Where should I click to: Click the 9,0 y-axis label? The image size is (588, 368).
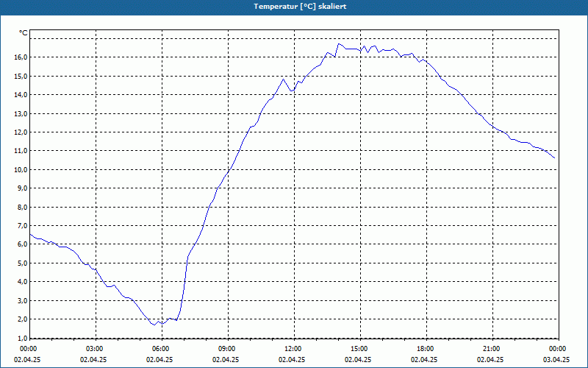[x=22, y=188]
